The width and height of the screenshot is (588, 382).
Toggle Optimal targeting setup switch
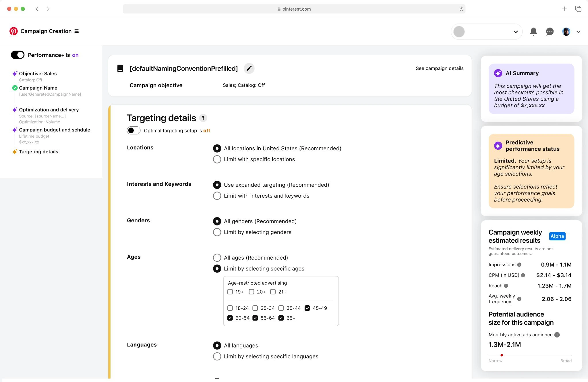pos(134,130)
